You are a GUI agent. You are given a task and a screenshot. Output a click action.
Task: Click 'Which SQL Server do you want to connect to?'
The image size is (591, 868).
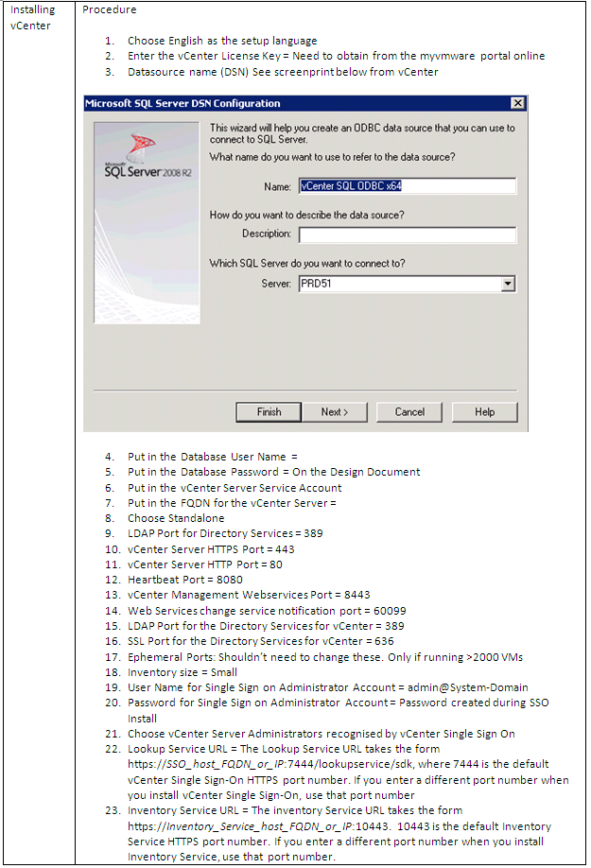pyautogui.click(x=307, y=264)
